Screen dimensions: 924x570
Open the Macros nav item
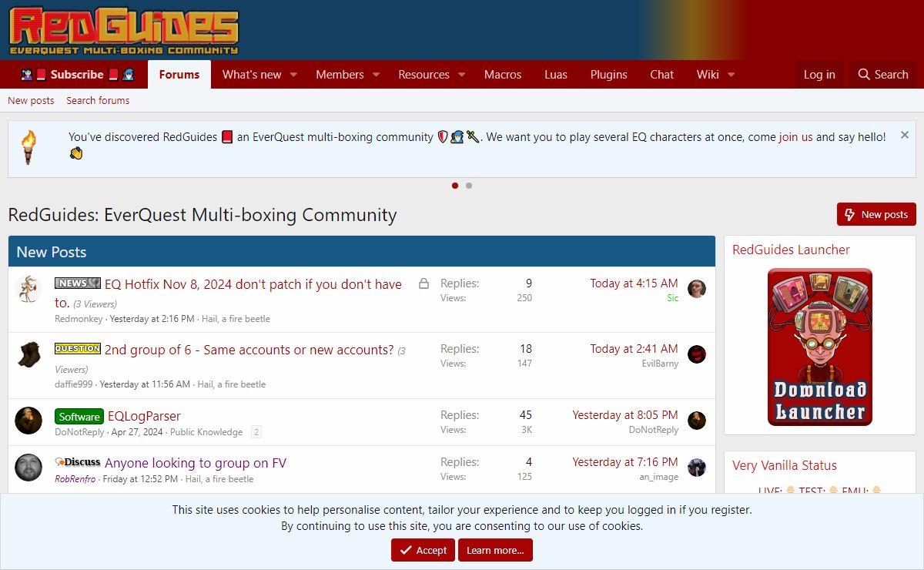pos(503,75)
